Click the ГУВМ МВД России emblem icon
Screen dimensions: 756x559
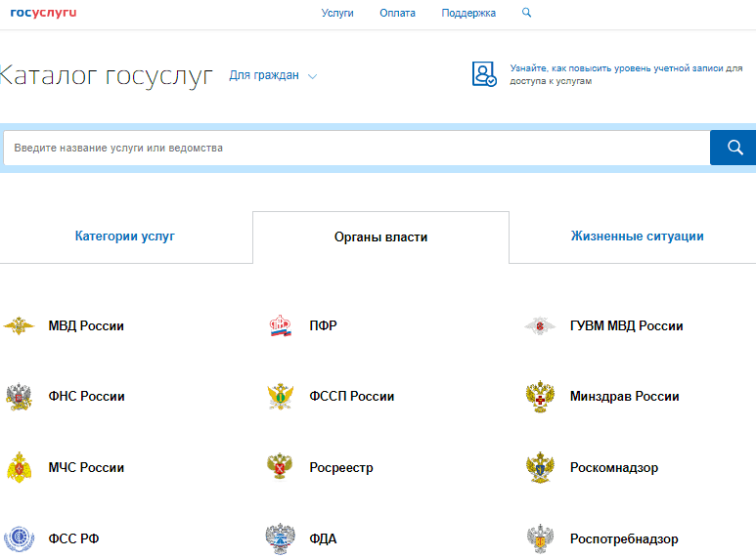pyautogui.click(x=540, y=325)
